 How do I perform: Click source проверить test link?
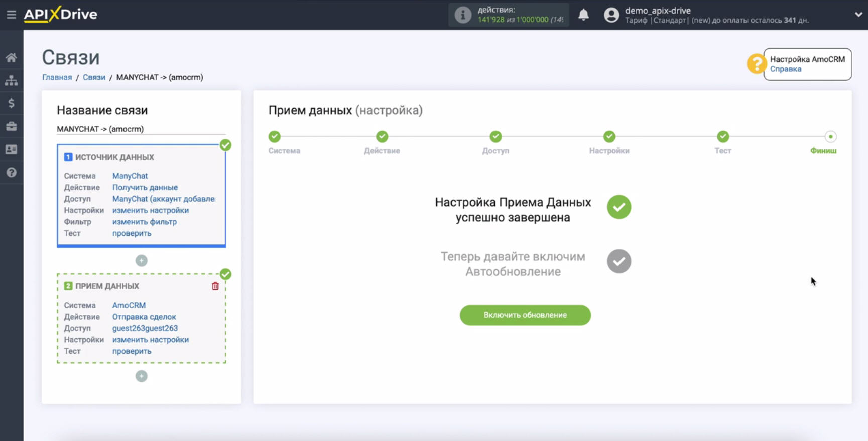click(132, 234)
